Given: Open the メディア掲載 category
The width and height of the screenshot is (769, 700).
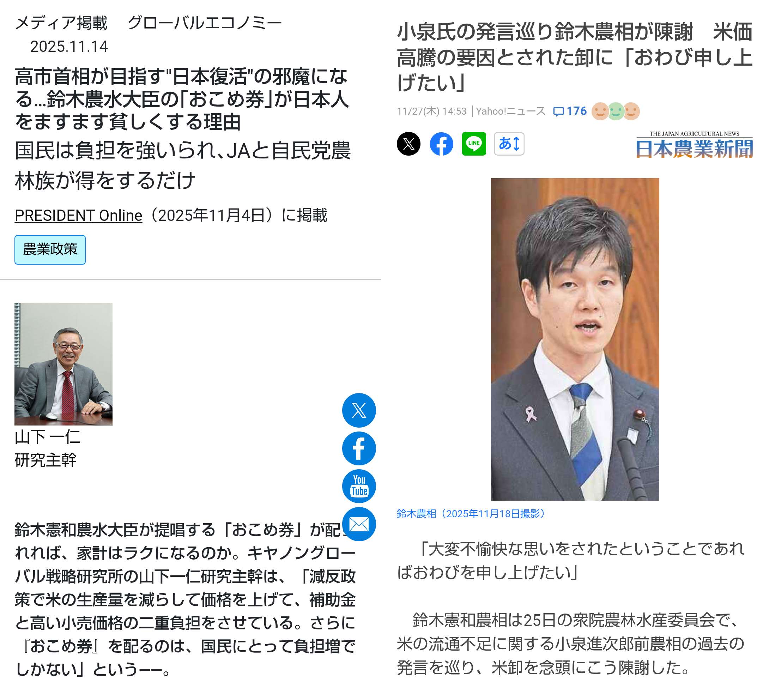Looking at the screenshot, I should point(61,23).
